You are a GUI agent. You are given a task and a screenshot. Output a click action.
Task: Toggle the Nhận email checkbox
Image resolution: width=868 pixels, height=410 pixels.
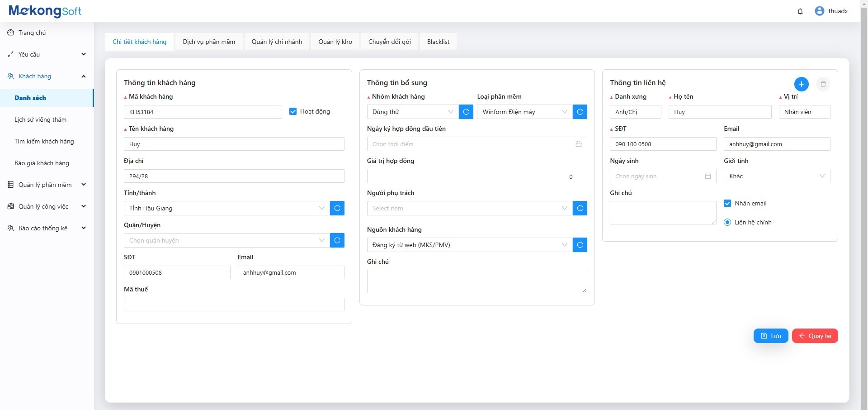727,203
